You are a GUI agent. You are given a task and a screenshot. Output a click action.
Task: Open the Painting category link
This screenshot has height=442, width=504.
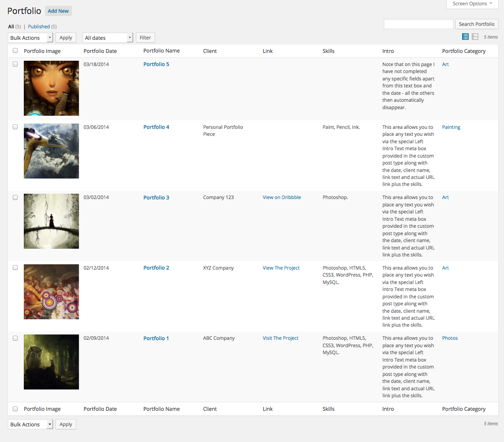coord(451,127)
